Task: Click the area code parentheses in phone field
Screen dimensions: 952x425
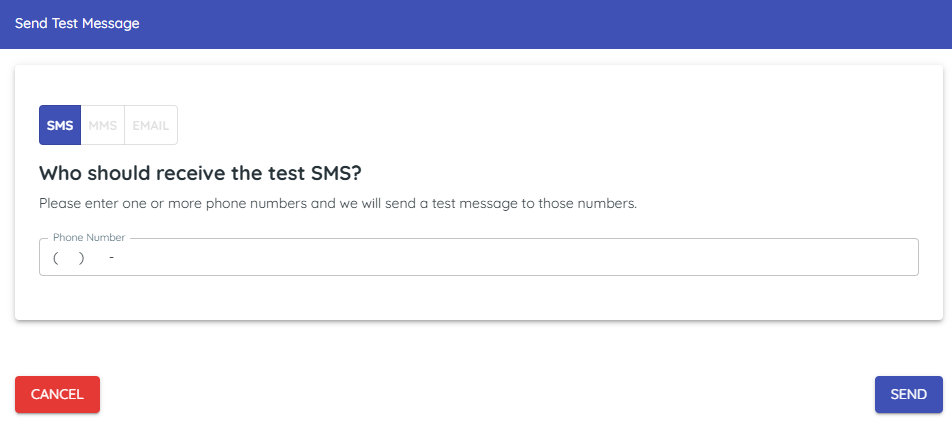Action: [x=68, y=258]
